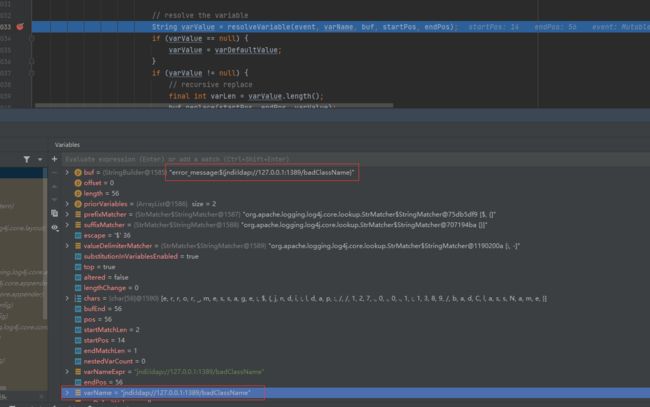Screen dimensions: 650x407
Task: Click the prefixMatcher object icon
Action: [78, 214]
